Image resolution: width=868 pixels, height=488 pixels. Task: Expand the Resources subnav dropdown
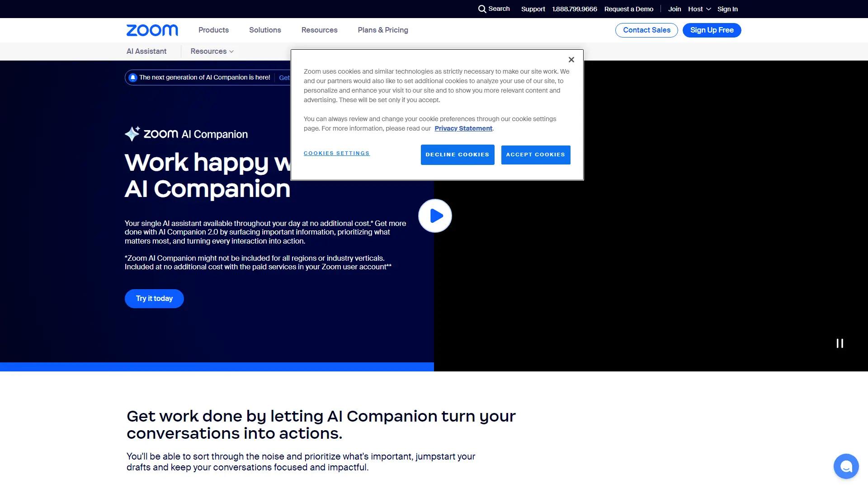[x=212, y=51]
